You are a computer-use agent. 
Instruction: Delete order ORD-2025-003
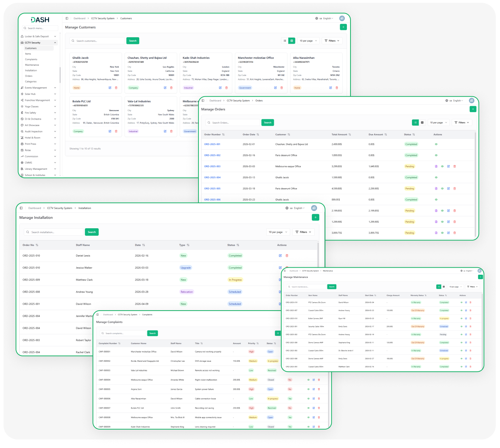pos(455,166)
